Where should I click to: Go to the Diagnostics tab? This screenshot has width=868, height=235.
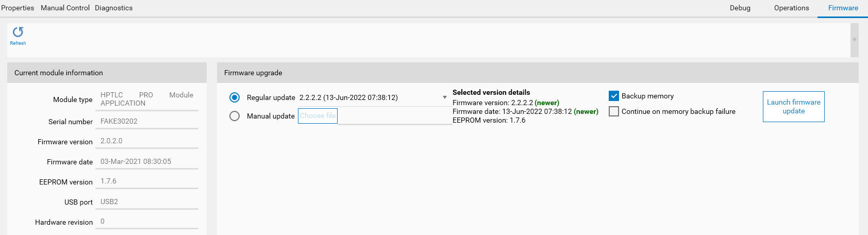113,8
